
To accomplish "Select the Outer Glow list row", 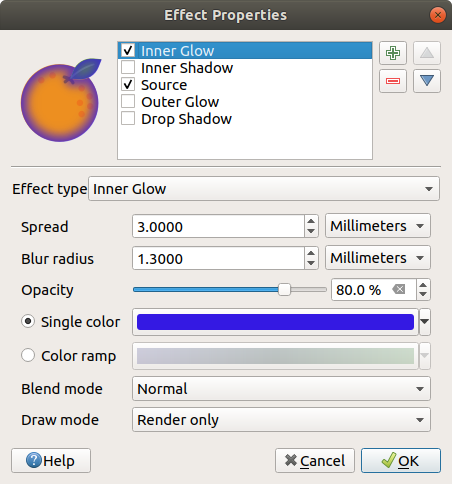I will coord(245,102).
